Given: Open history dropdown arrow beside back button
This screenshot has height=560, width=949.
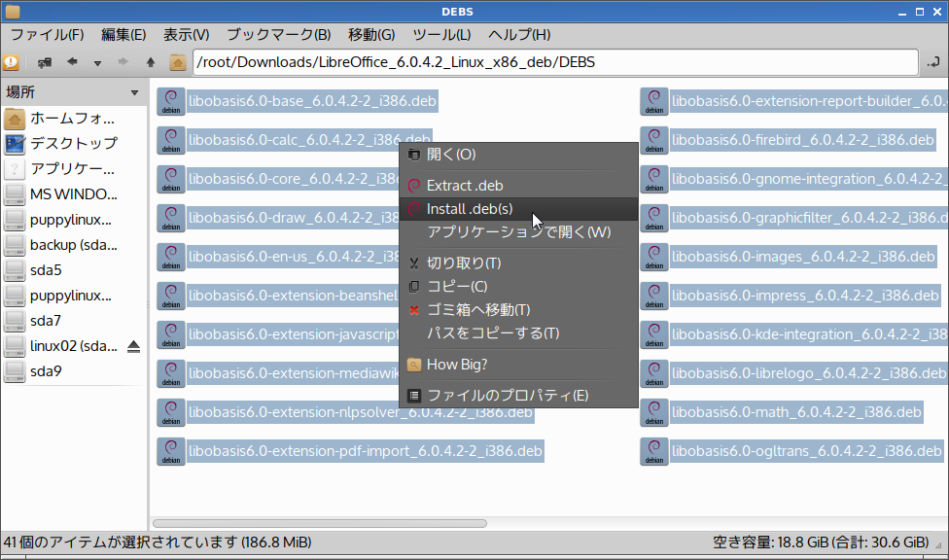Looking at the screenshot, I should (97, 63).
